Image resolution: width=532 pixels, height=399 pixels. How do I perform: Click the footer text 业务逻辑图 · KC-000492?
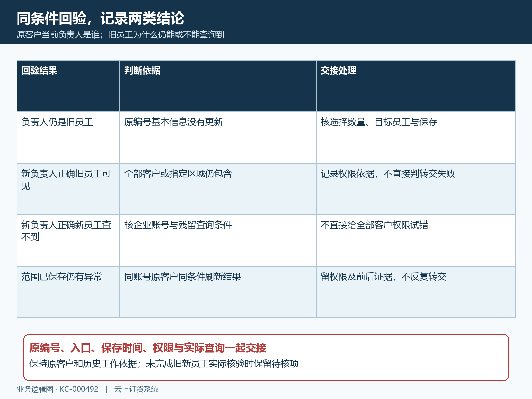(58, 389)
